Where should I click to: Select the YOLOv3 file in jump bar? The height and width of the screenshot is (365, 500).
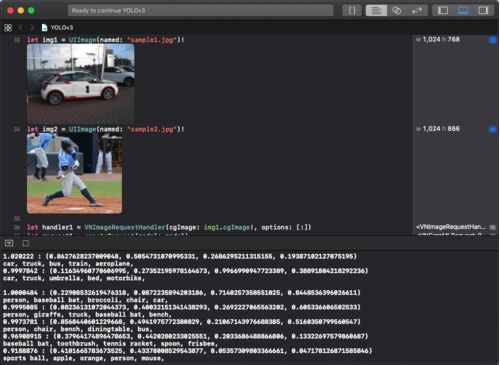pos(57,28)
